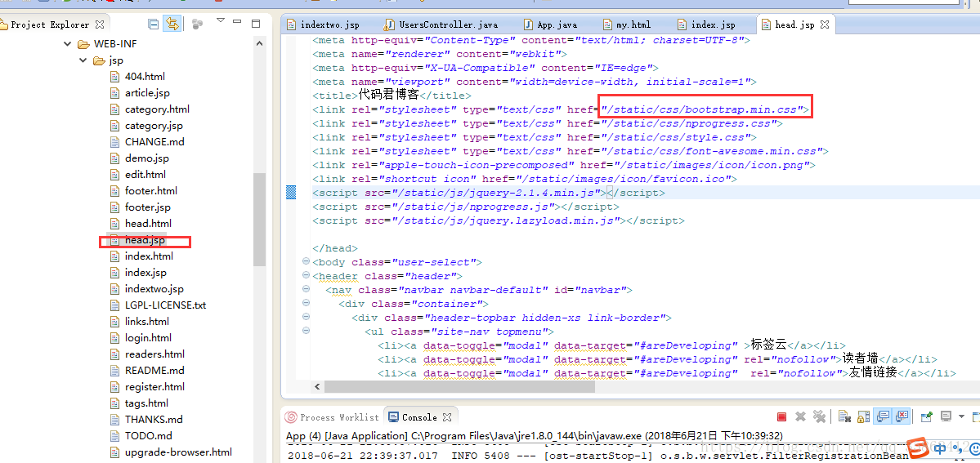Viewport: 980px width, 463px height.
Task: Collapse the body tag fold marker
Action: point(306,262)
